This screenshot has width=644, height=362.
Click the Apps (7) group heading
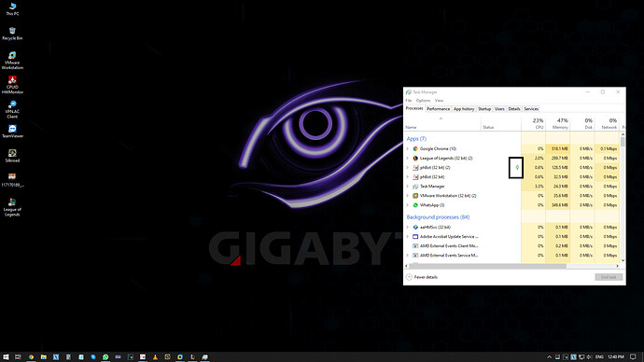pyautogui.click(x=416, y=139)
